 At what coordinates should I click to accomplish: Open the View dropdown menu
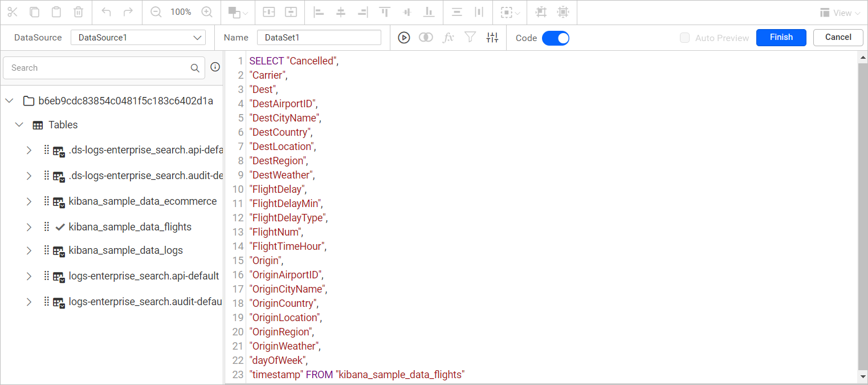(840, 13)
